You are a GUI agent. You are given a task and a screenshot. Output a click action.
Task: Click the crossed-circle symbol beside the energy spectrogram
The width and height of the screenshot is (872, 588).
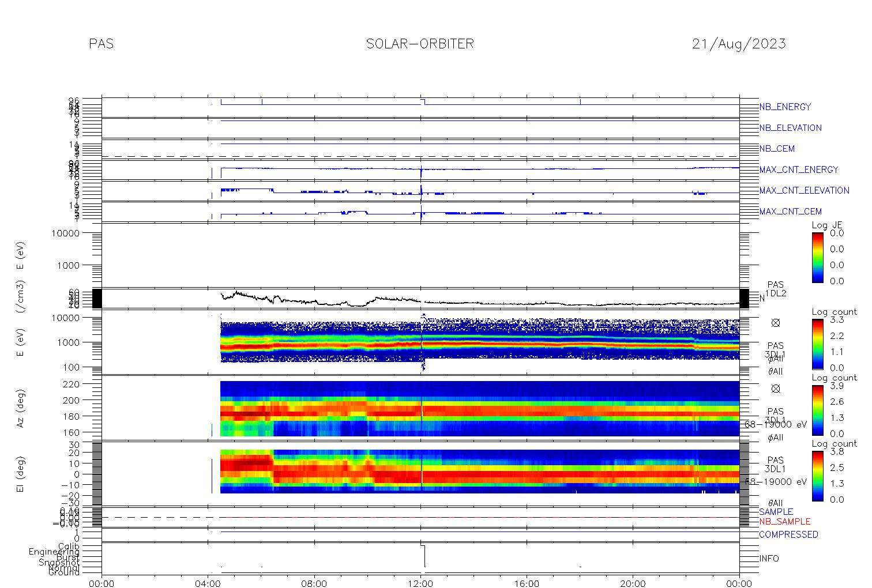pos(776,323)
